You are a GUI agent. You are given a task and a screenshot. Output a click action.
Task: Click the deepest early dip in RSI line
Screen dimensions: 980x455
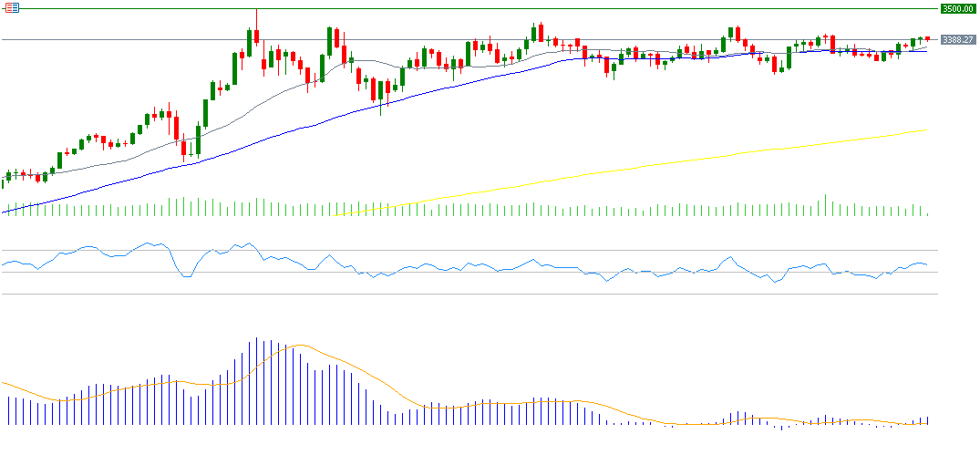pos(186,275)
